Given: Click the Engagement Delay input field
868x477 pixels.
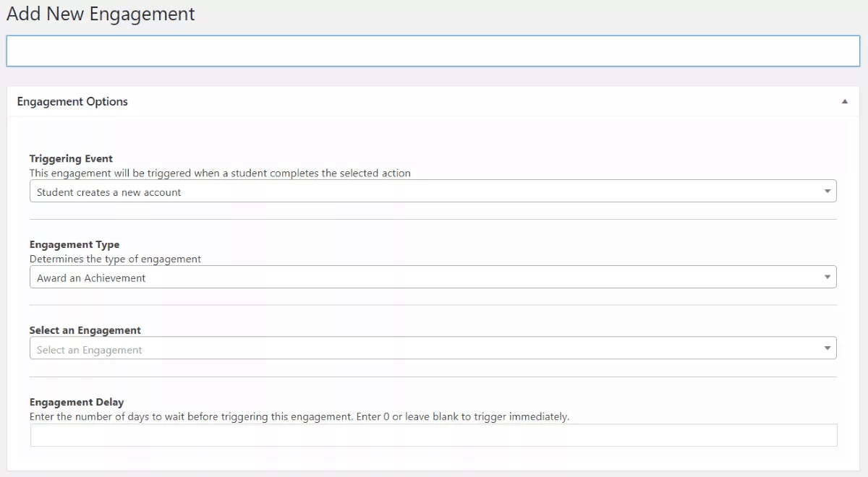Looking at the screenshot, I should pyautogui.click(x=433, y=435).
